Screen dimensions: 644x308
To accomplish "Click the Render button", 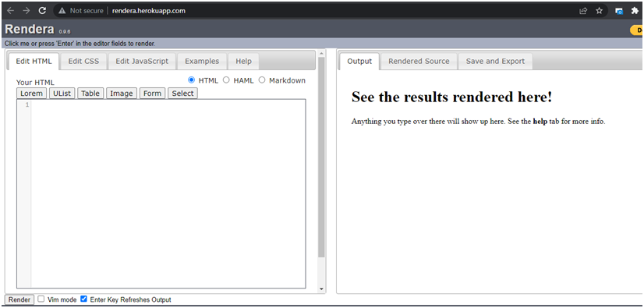I will [19, 299].
